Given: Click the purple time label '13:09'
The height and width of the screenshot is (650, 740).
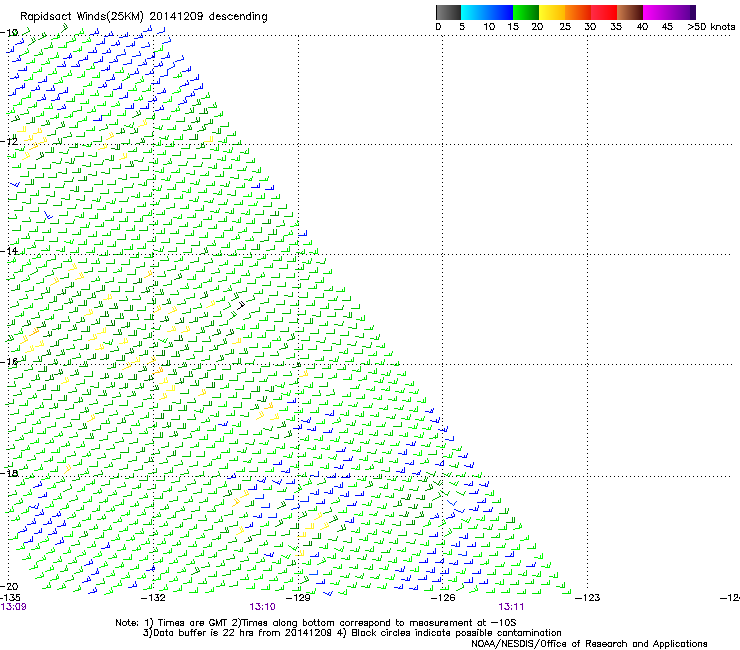Looking at the screenshot, I should (14, 607).
